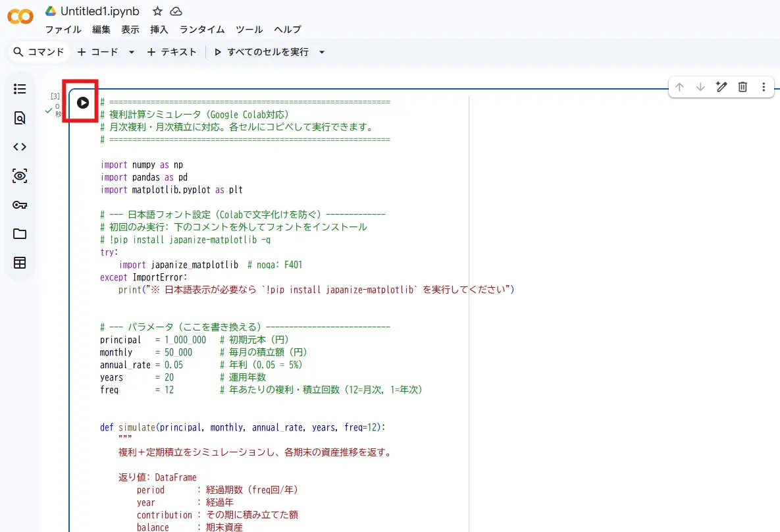Click the '# !pip install japanize-matplotlib -q' comment
The height and width of the screenshot is (532, 780).
[186, 240]
